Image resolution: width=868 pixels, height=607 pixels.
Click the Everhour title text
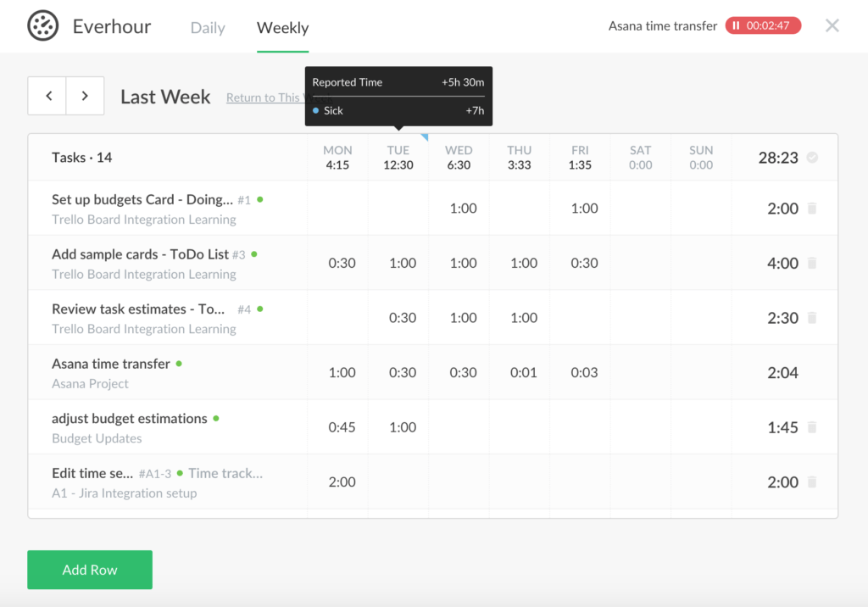coord(112,26)
